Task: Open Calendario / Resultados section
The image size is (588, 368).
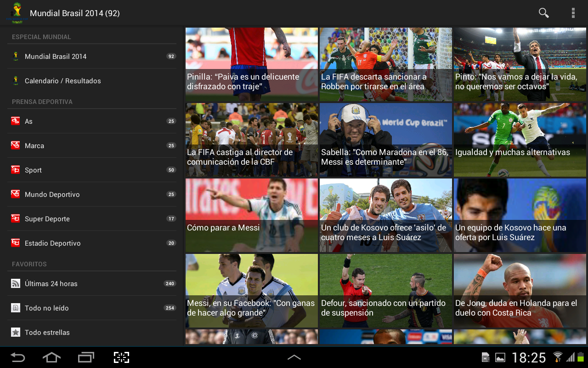Action: point(92,80)
